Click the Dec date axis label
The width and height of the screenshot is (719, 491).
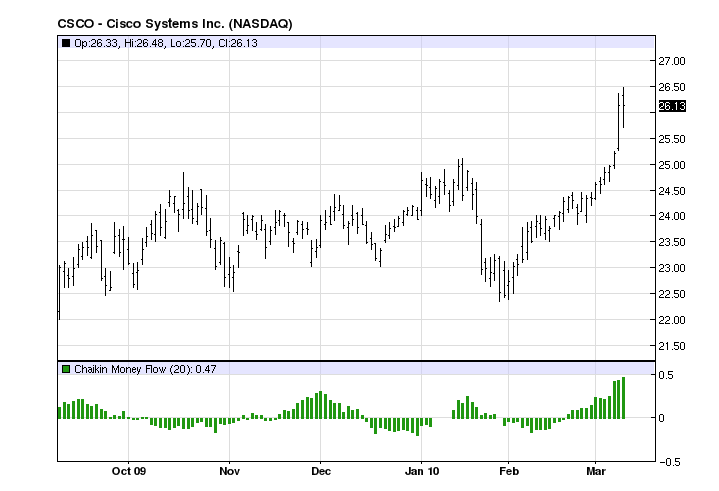pyautogui.click(x=321, y=471)
